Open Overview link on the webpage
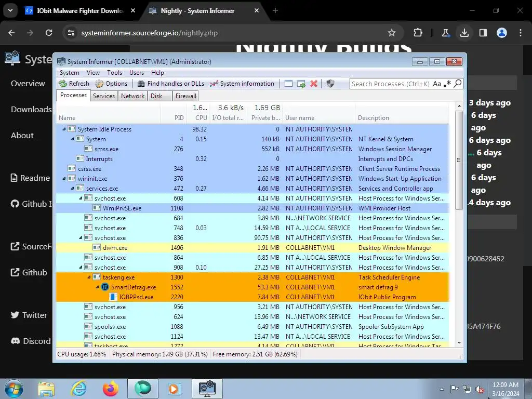 coord(28,84)
